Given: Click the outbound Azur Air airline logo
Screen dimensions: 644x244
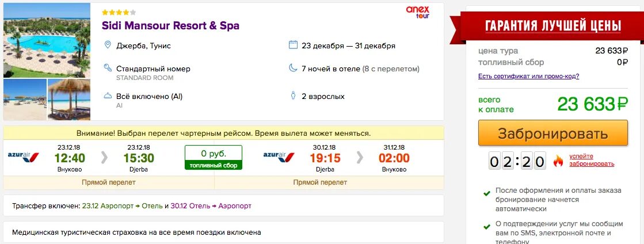Looking at the screenshot, I should (x=24, y=156).
